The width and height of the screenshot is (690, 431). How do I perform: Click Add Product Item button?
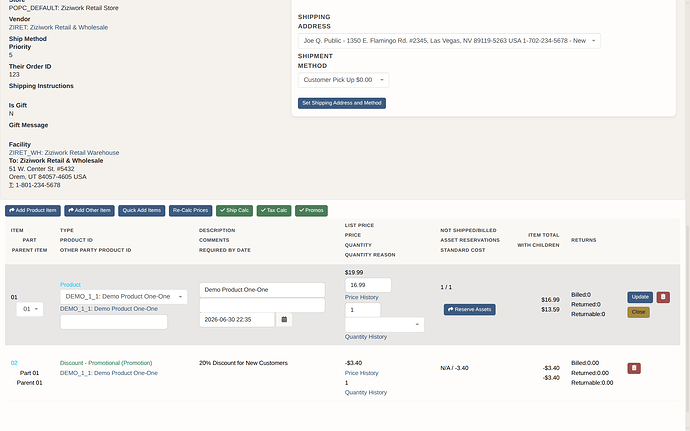point(33,210)
